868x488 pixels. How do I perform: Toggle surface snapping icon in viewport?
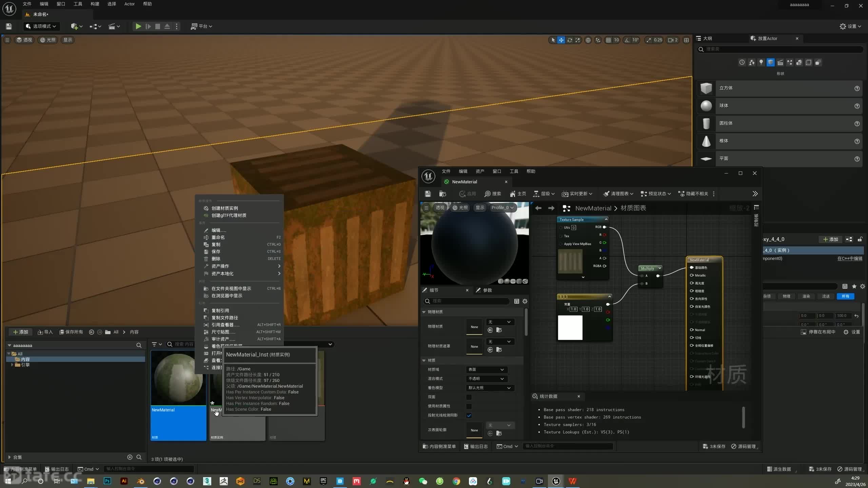598,40
